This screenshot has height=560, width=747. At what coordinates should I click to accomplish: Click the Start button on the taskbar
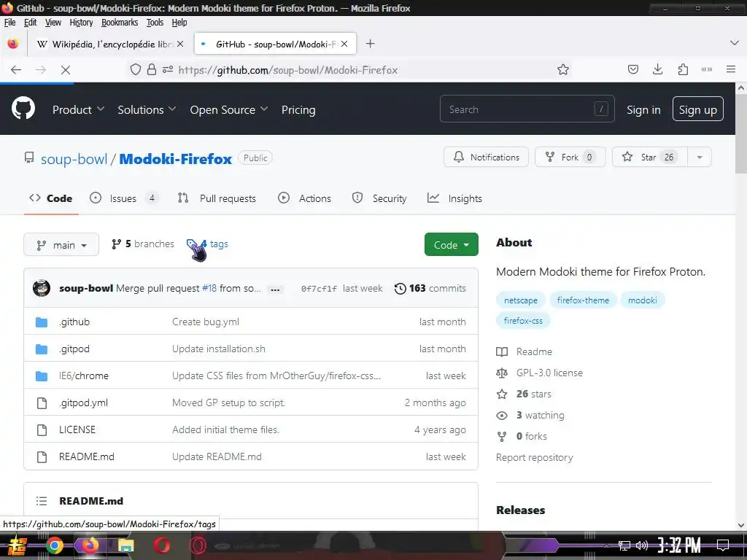(x=18, y=545)
